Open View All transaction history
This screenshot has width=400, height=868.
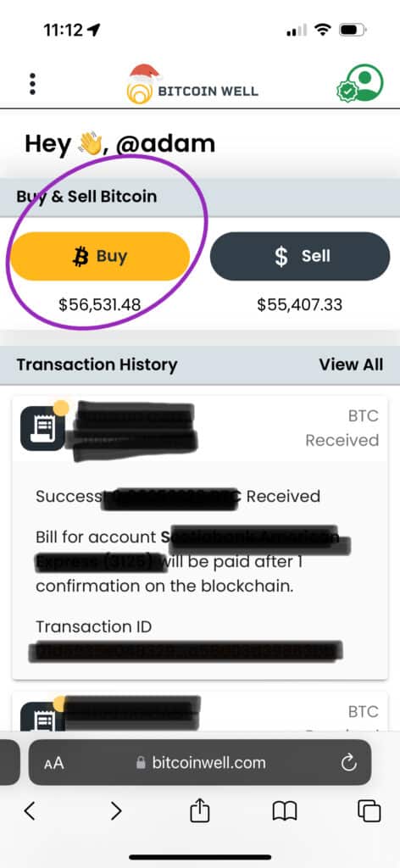click(351, 364)
